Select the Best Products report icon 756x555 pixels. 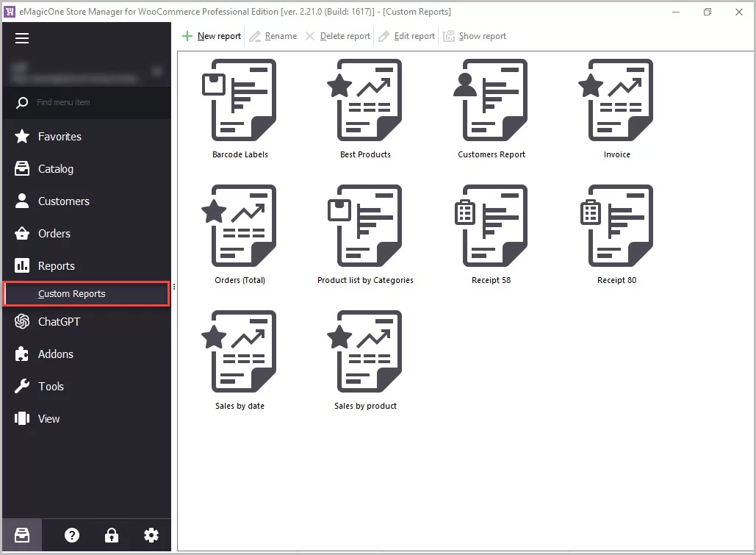pos(365,101)
